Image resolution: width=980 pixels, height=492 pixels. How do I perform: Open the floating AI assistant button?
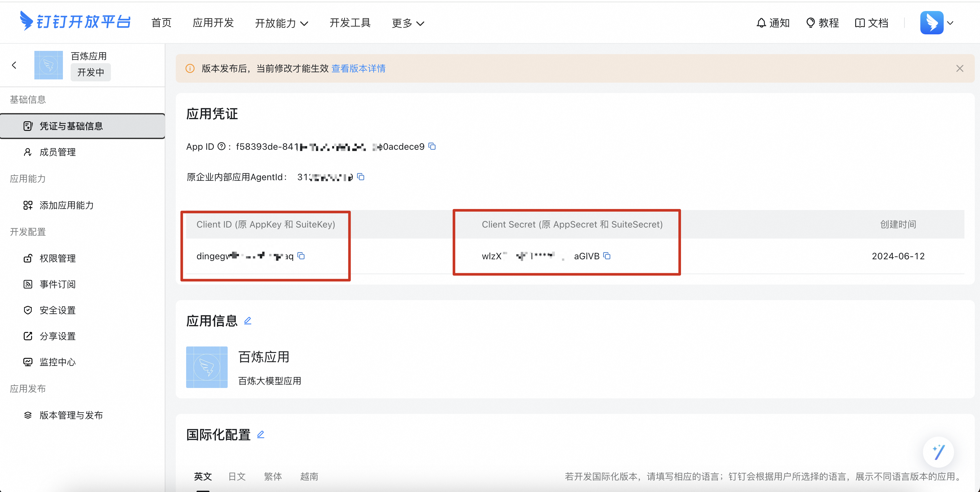point(938,452)
